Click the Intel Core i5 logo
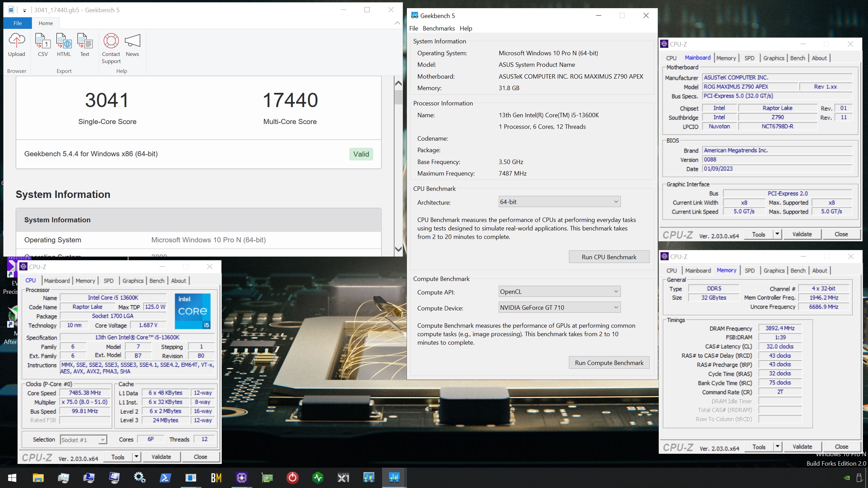Screen dimensions: 868x488 coord(193,311)
